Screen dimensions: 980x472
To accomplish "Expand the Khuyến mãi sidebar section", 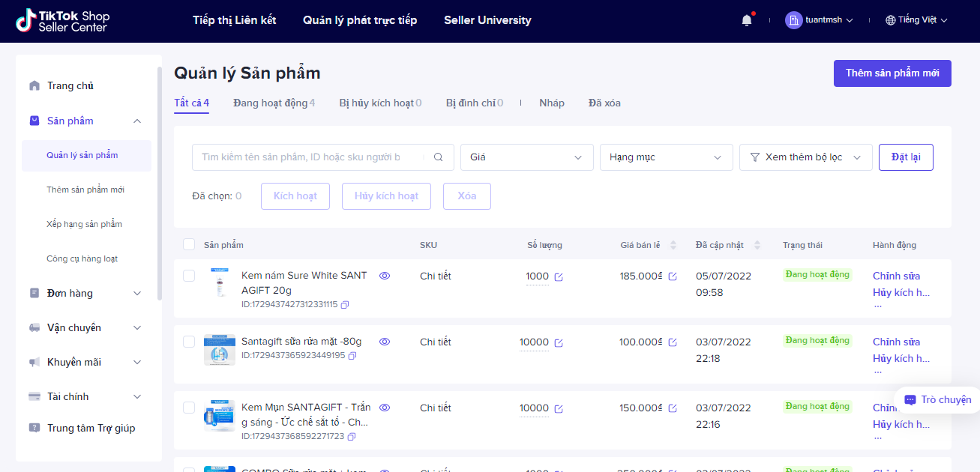I will (137, 362).
